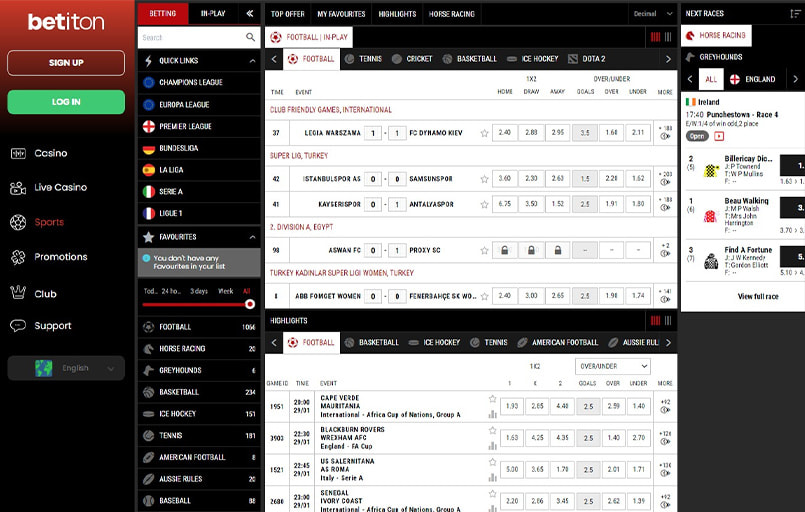Click the Sign Up button
The width and height of the screenshot is (805, 512).
point(66,63)
